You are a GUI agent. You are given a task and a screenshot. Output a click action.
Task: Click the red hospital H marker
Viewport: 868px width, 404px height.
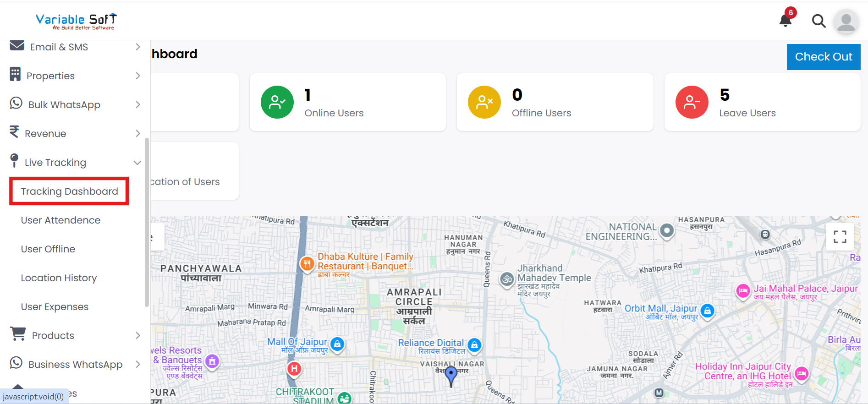point(294,368)
